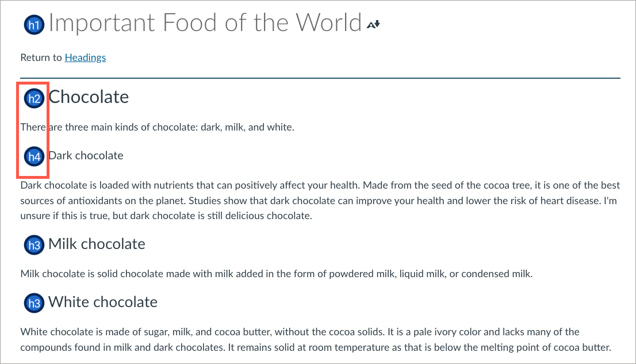
Task: Open the Headings link
Action: pyautogui.click(x=85, y=58)
